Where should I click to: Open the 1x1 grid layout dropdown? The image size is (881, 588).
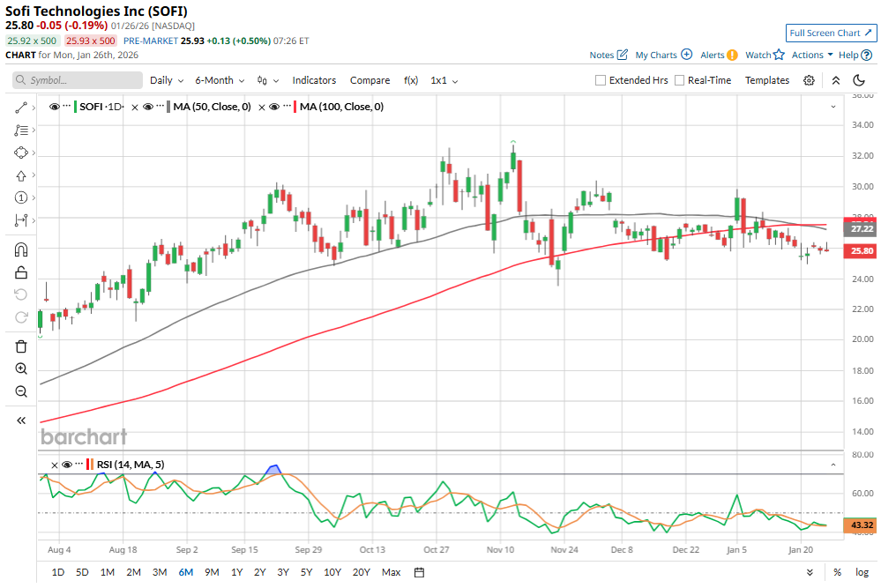click(x=444, y=80)
